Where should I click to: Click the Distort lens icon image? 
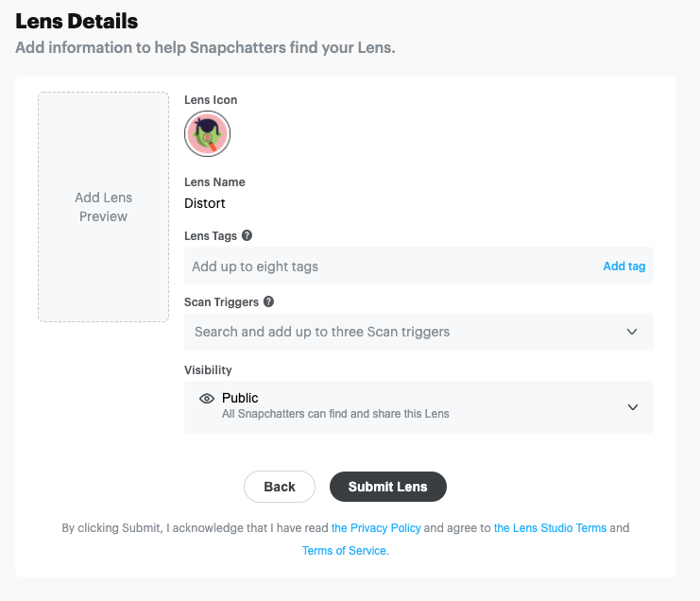(x=207, y=134)
